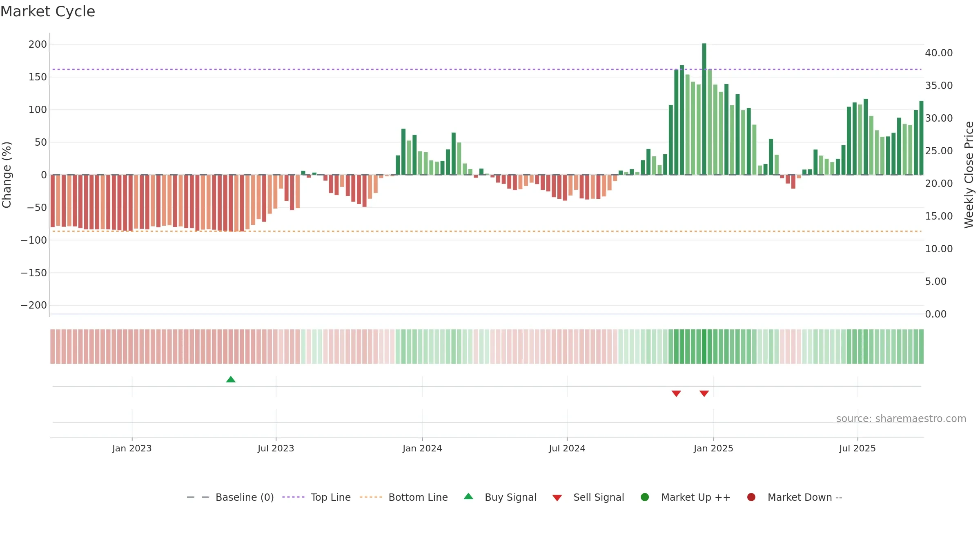Toggle the Sell Signal legend entry
Image resolution: width=980 pixels, height=551 pixels.
pos(588,497)
